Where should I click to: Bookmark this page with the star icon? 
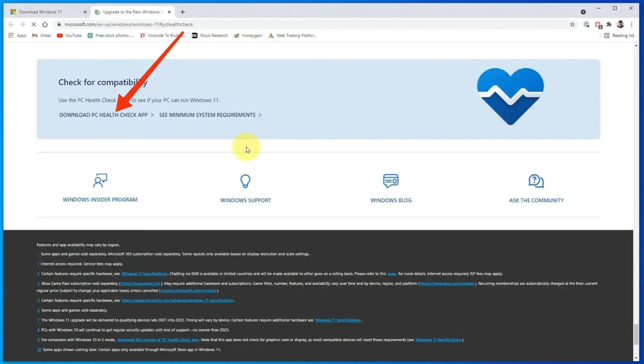point(572,25)
